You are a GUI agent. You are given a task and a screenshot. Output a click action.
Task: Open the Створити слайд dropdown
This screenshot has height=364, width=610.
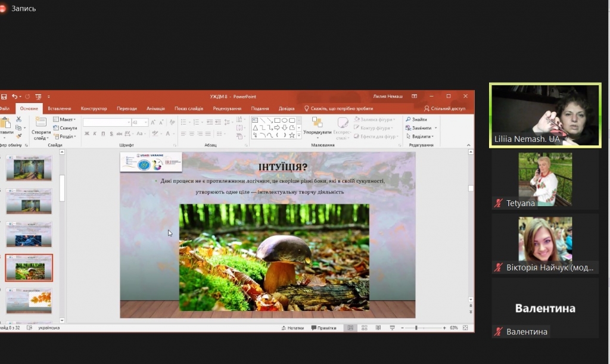click(x=41, y=135)
